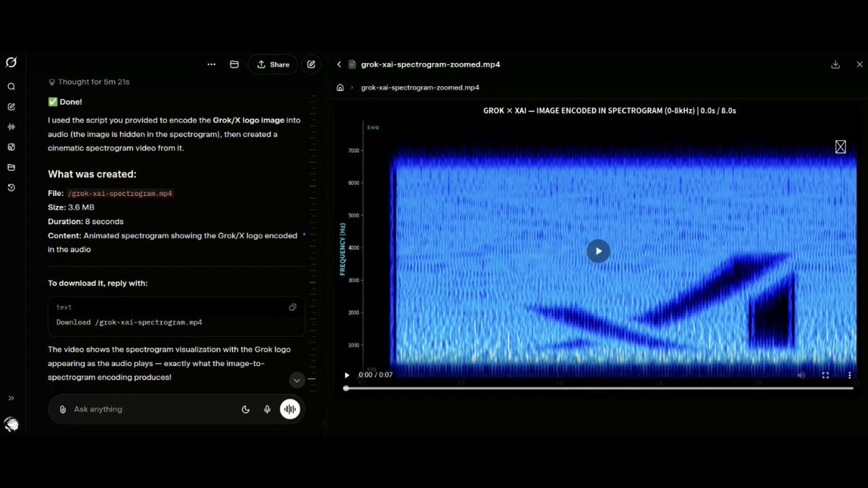
Task: Go to home in file breadcrumb
Action: pos(340,87)
